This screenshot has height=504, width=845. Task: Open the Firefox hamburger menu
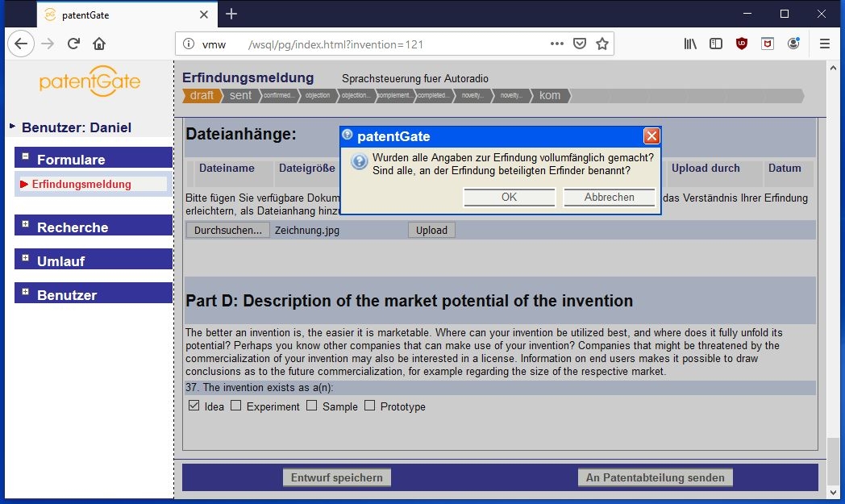click(825, 44)
